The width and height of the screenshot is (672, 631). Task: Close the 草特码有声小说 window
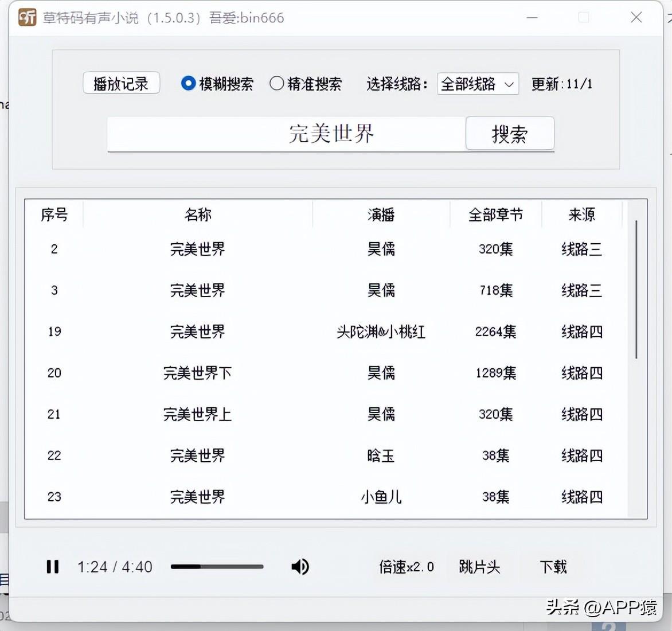tap(636, 18)
